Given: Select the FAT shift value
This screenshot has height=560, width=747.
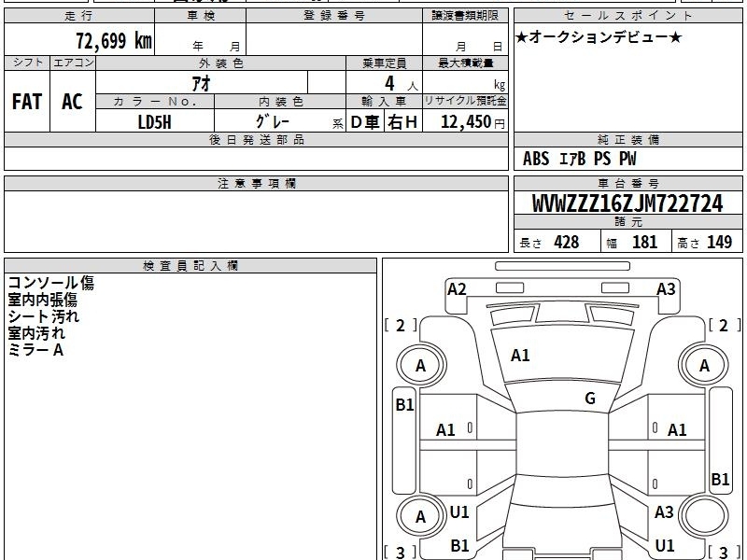Looking at the screenshot, I should (x=27, y=102).
